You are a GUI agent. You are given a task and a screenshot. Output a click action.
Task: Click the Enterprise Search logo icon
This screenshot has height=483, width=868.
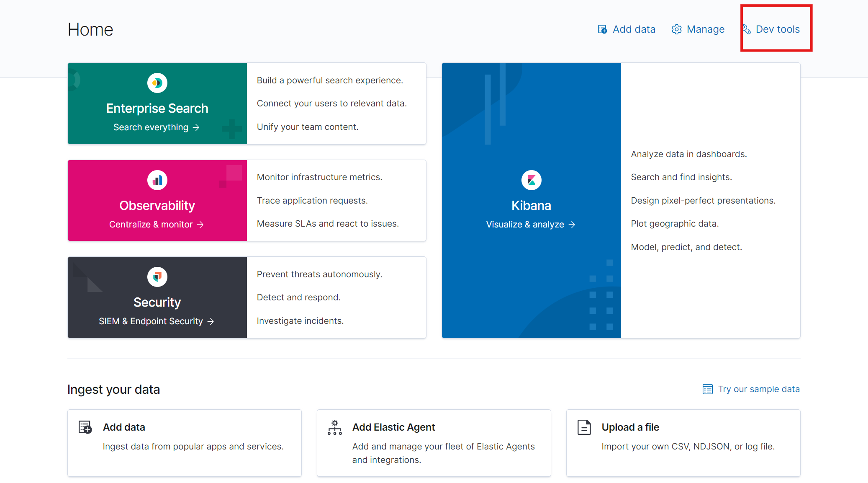pos(157,83)
